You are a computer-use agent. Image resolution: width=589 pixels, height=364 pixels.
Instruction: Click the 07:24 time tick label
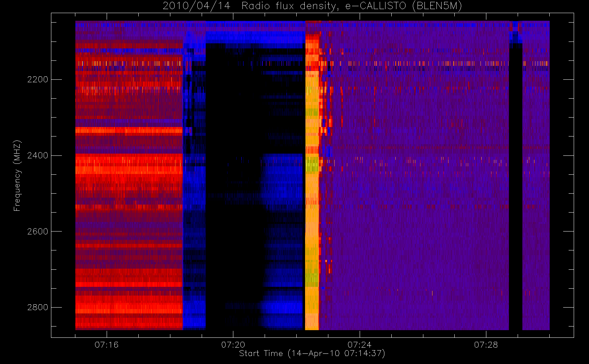[360, 345]
